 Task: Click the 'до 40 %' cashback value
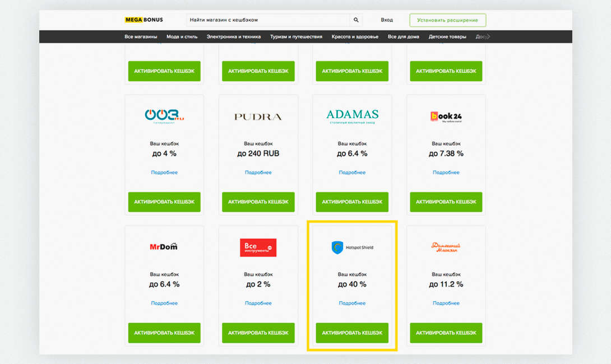click(x=352, y=284)
